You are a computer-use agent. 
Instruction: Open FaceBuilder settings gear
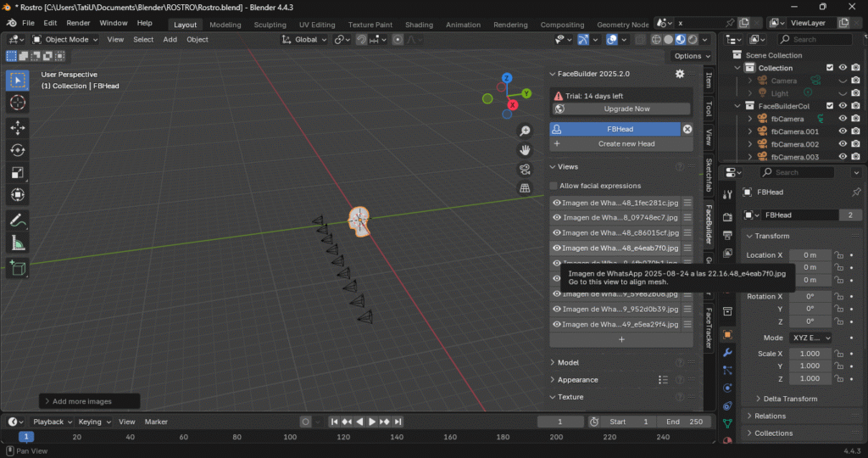tap(679, 74)
